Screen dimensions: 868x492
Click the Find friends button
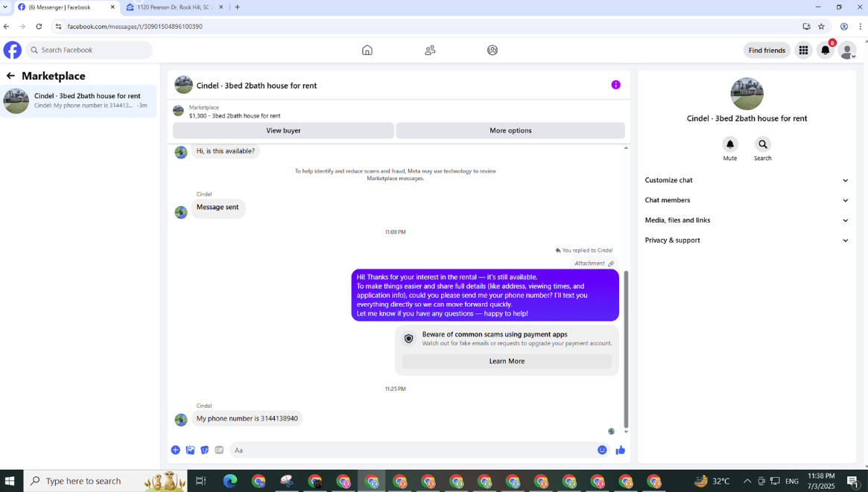[767, 51]
